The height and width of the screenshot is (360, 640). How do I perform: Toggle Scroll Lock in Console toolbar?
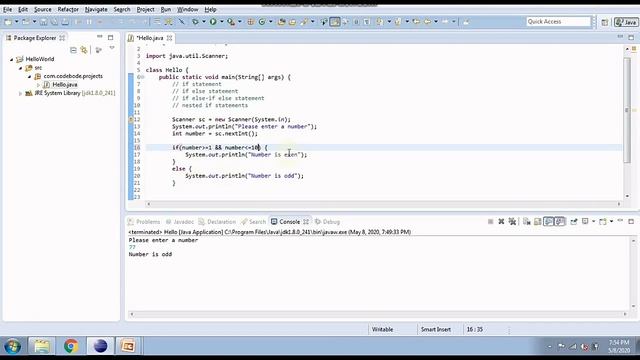tap(538, 222)
